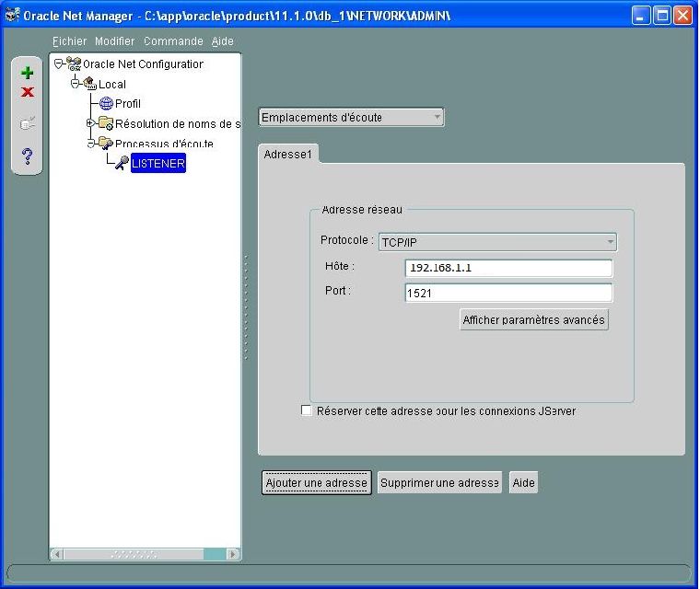This screenshot has height=589, width=700.
Task: Select Oracle Net Configuration root label
Action: click(143, 64)
